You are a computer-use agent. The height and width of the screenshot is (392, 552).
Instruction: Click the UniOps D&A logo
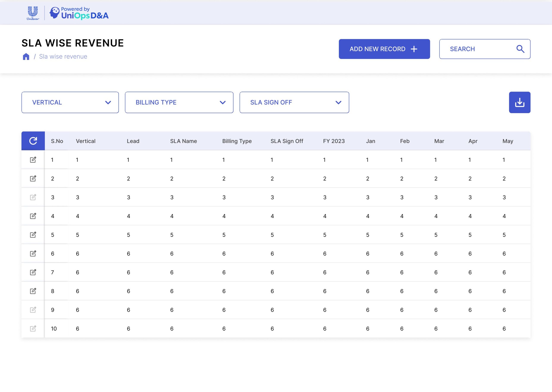coord(79,13)
